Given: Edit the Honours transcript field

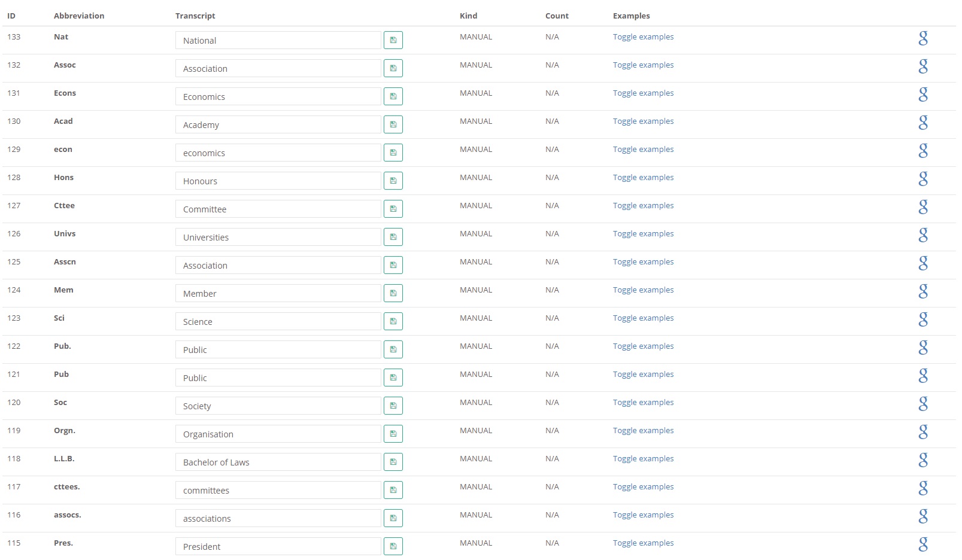Looking at the screenshot, I should [278, 181].
